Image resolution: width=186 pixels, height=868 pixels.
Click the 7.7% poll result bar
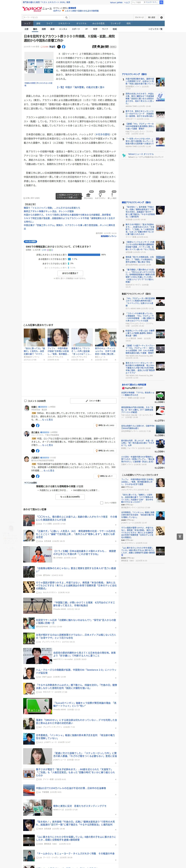[x=69, y=259]
